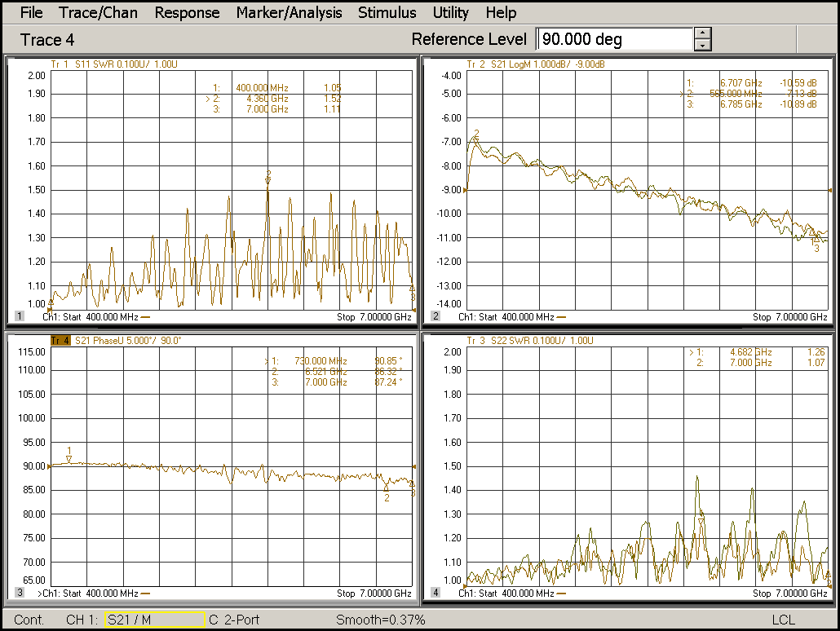Open the Stimulus menu

pyautogui.click(x=387, y=12)
